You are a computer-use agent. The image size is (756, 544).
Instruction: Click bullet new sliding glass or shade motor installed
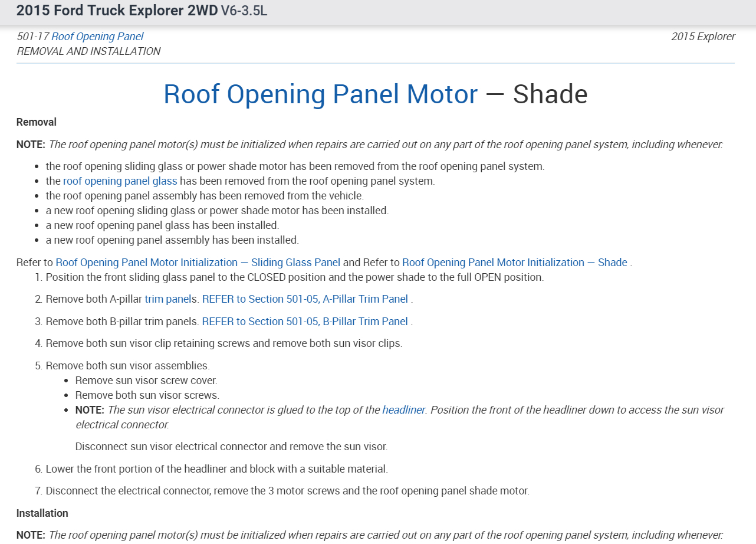point(217,211)
